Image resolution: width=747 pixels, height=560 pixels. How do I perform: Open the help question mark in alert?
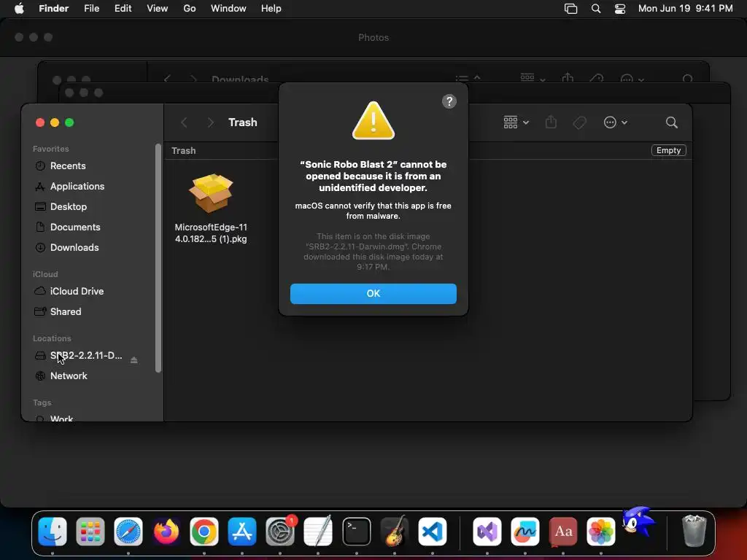pos(449,101)
